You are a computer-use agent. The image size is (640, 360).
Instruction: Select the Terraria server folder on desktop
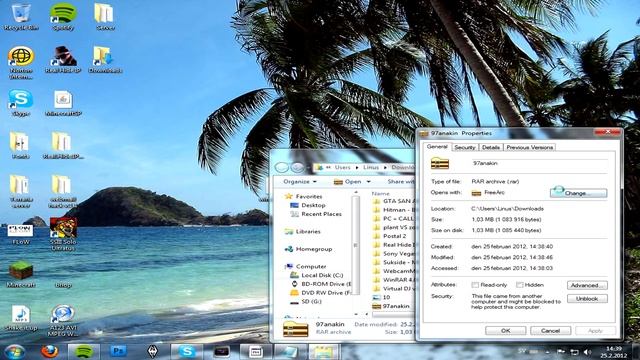point(21,192)
